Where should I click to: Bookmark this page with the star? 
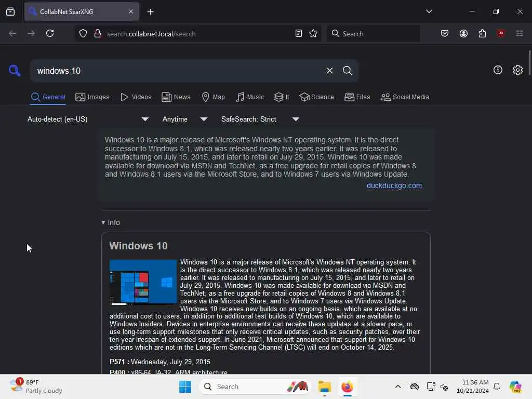point(313,33)
